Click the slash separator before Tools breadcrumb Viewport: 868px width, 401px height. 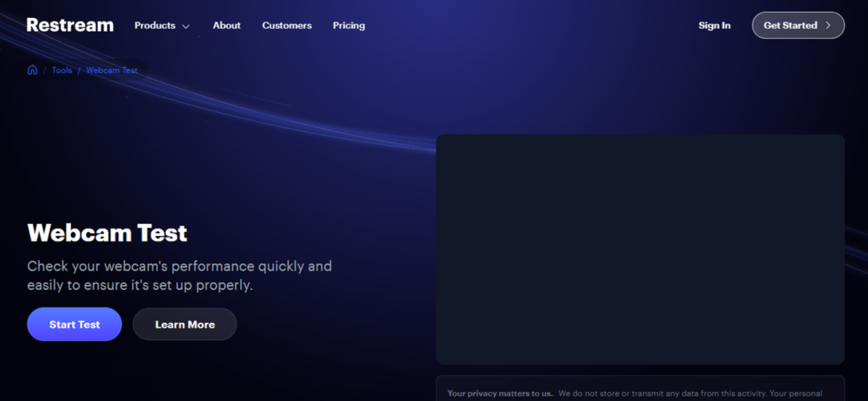(45, 70)
